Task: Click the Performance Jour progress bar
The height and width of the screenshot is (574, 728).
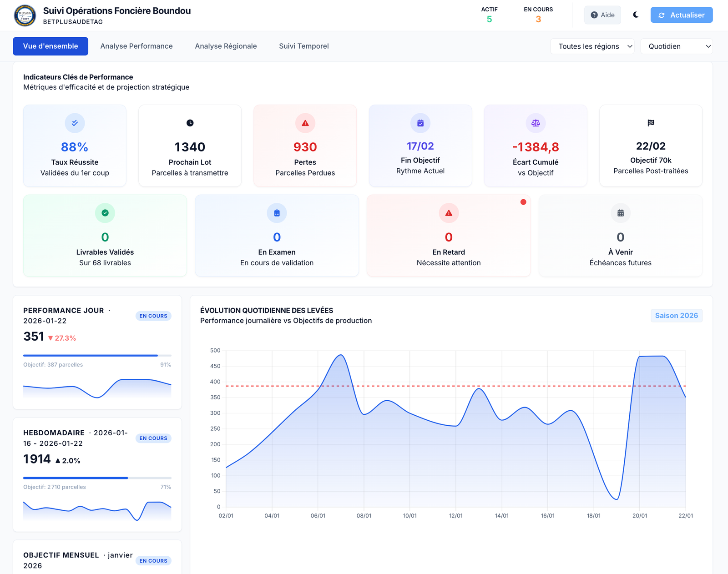Action: [x=97, y=355]
